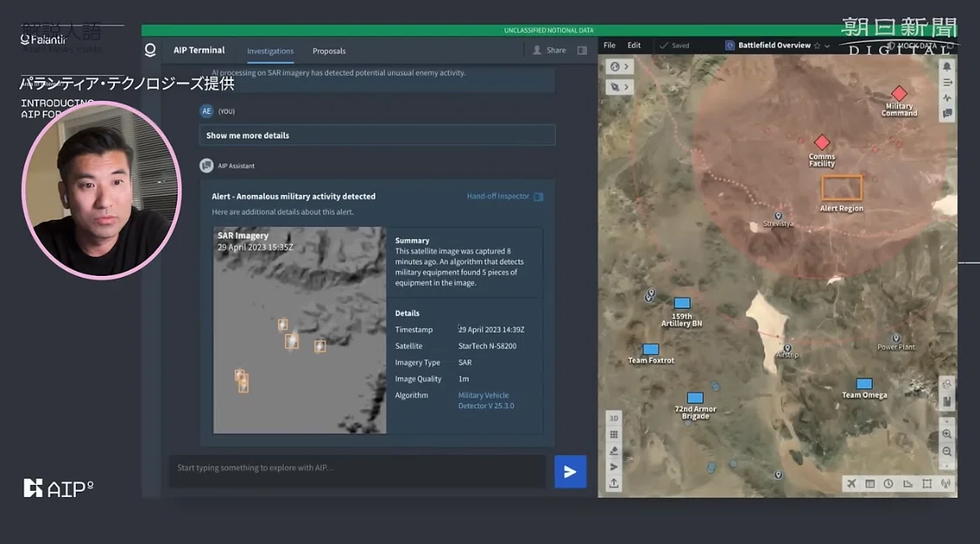
Task: Open the notifications bell on the map
Action: click(947, 67)
